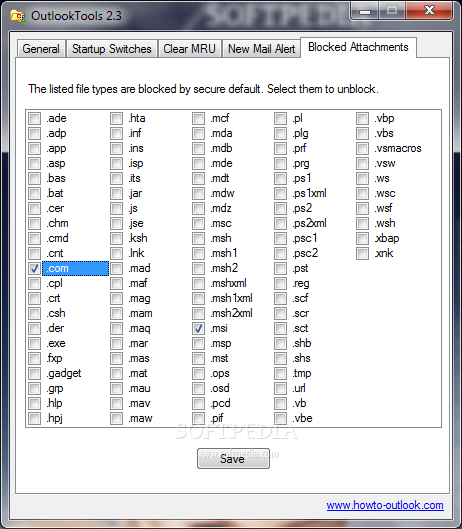Image resolution: width=462 pixels, height=529 pixels.
Task: Tick the .cmd checkbox
Action: (x=34, y=238)
